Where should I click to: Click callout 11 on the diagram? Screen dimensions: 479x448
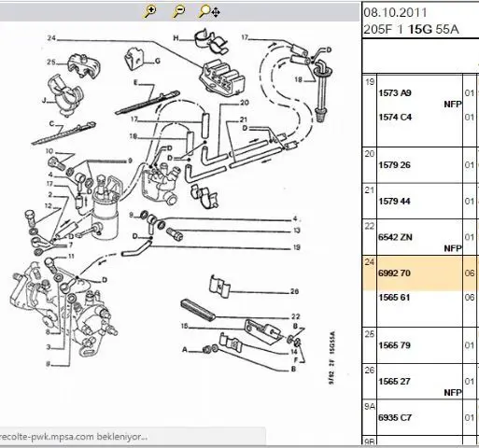coord(71,257)
